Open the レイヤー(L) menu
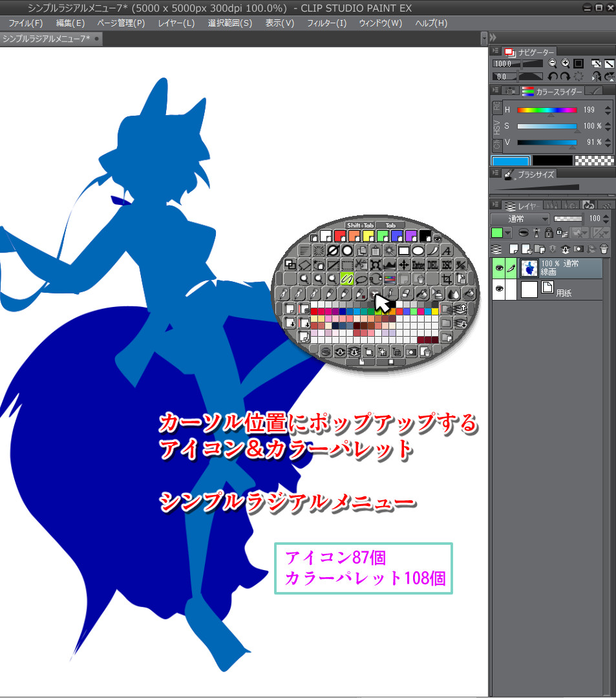This screenshot has width=616, height=698. [176, 23]
